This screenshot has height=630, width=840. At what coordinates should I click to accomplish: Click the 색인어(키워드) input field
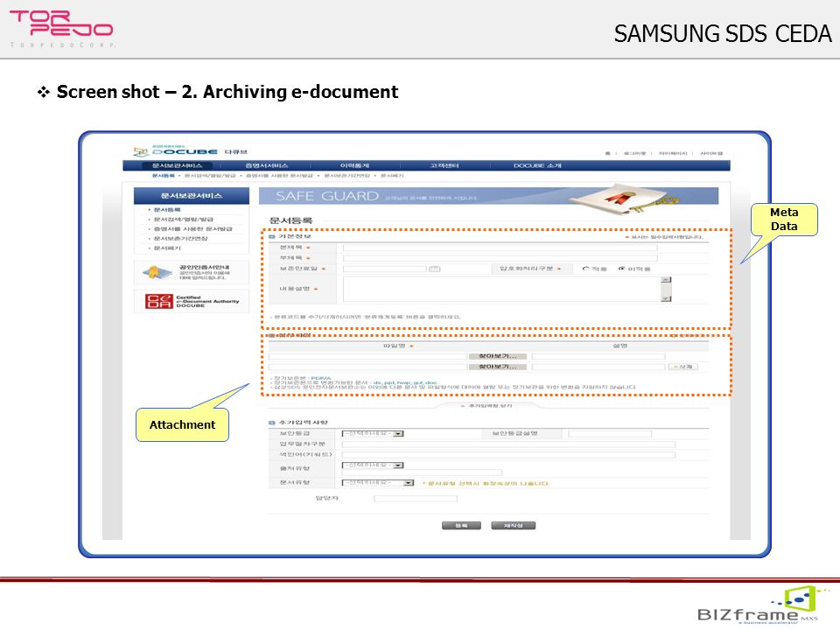pyautogui.click(x=508, y=455)
